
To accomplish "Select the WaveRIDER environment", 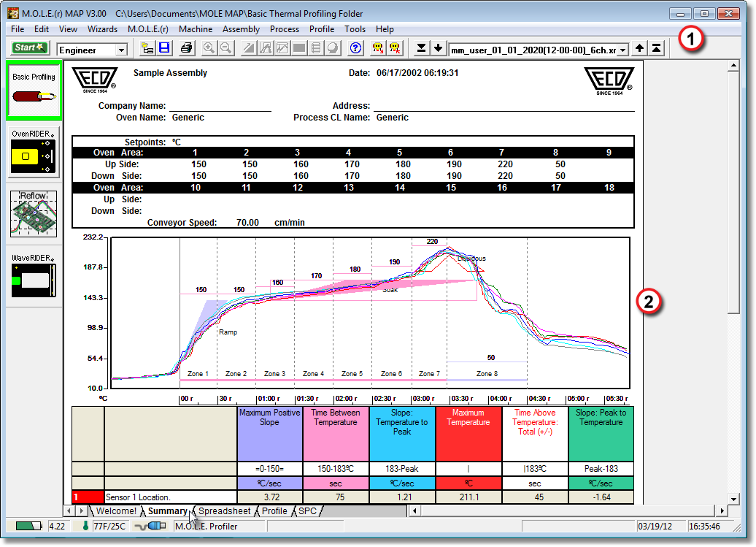I will coord(34,275).
